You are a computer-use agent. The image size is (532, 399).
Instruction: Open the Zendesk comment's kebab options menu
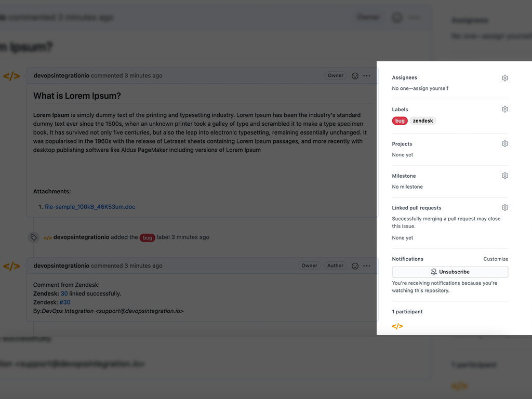point(367,265)
